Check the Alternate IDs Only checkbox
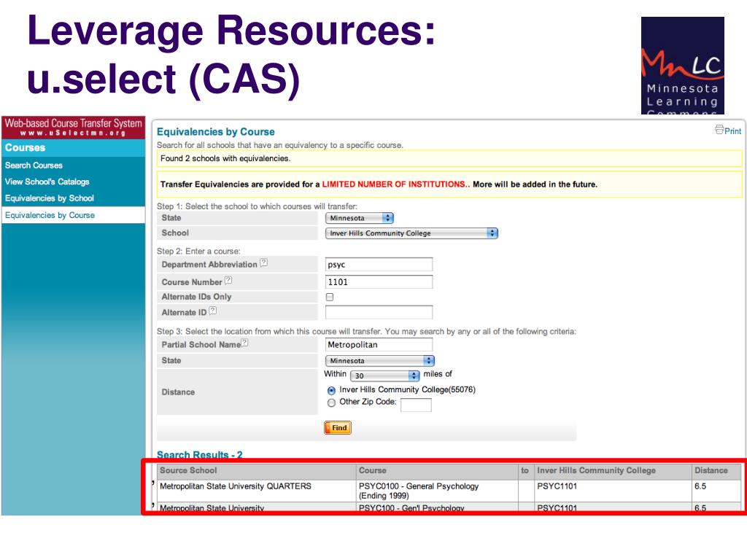747x560 pixels. tap(330, 297)
